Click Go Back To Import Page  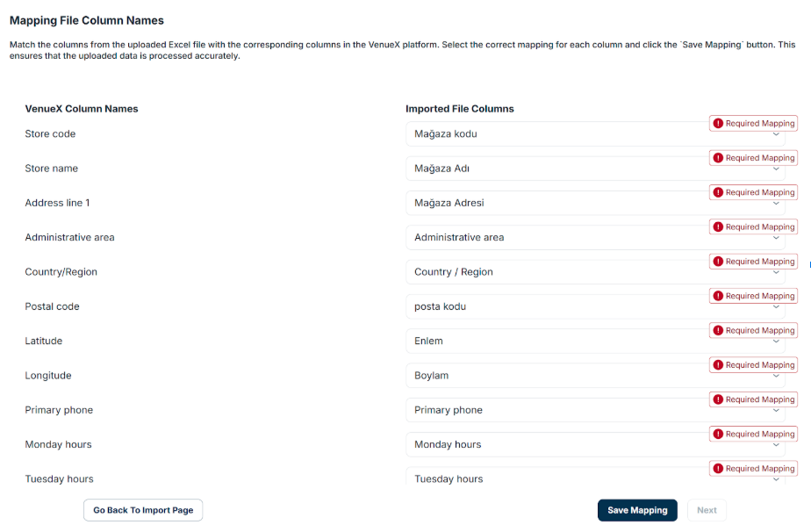tap(143, 510)
